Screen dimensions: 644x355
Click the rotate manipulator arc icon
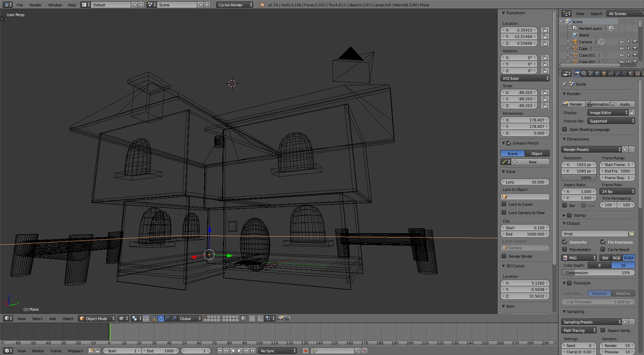tap(167, 318)
